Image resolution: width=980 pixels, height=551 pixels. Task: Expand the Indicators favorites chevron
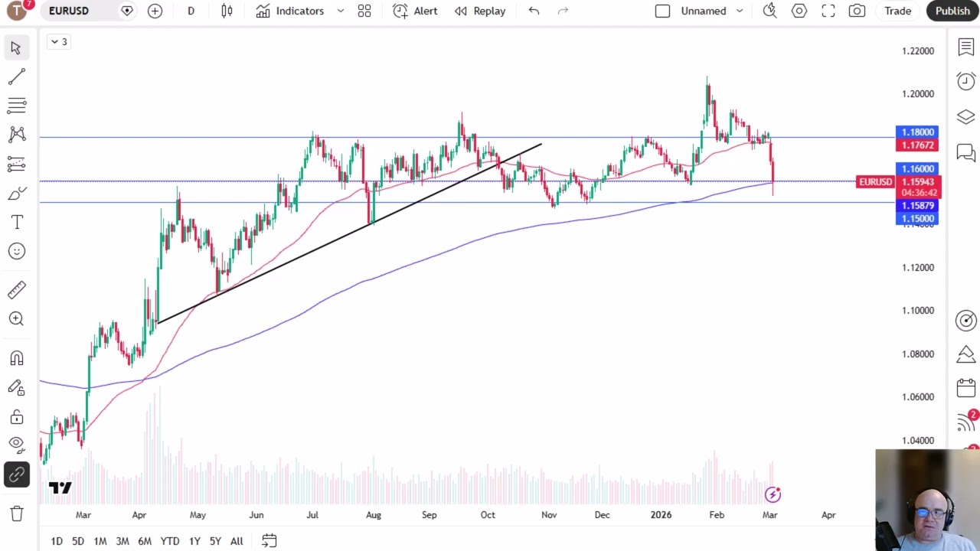[x=340, y=11]
